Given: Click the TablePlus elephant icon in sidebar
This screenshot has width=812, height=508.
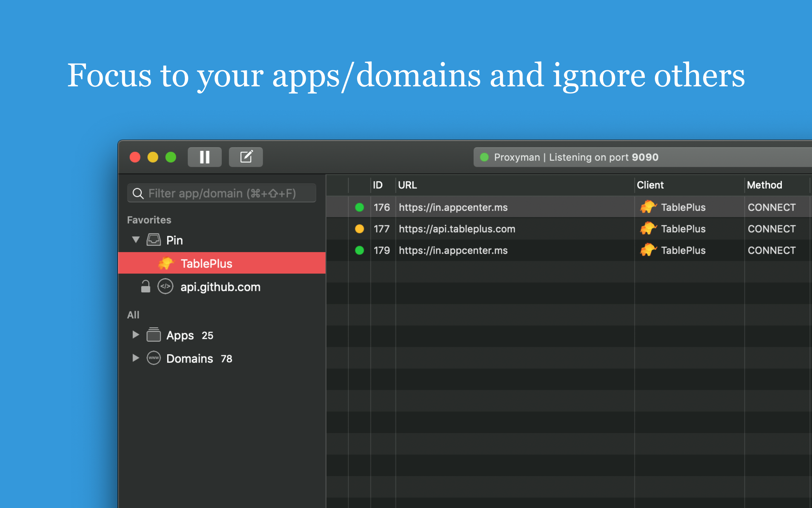Looking at the screenshot, I should (x=166, y=263).
